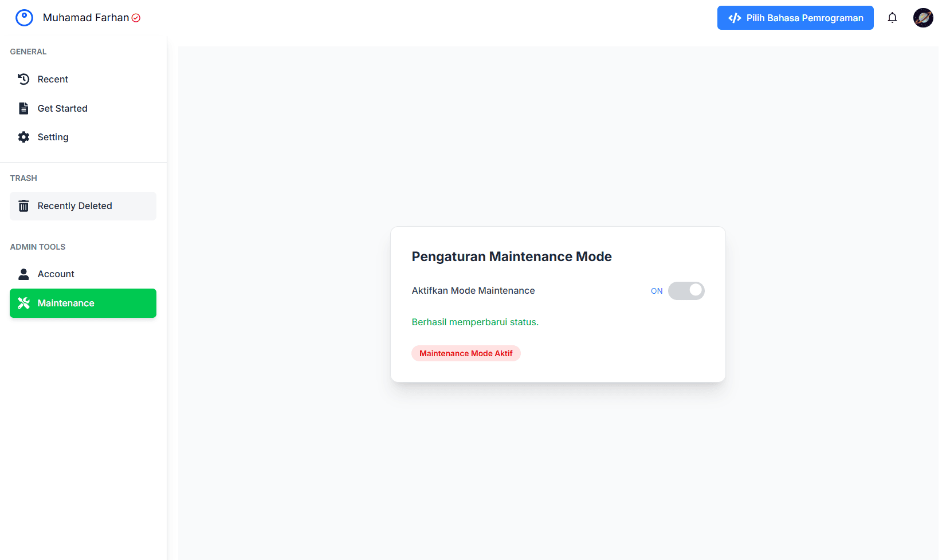The height and width of the screenshot is (560, 946).
Task: Click the blue circular app logo
Action: [x=24, y=18]
